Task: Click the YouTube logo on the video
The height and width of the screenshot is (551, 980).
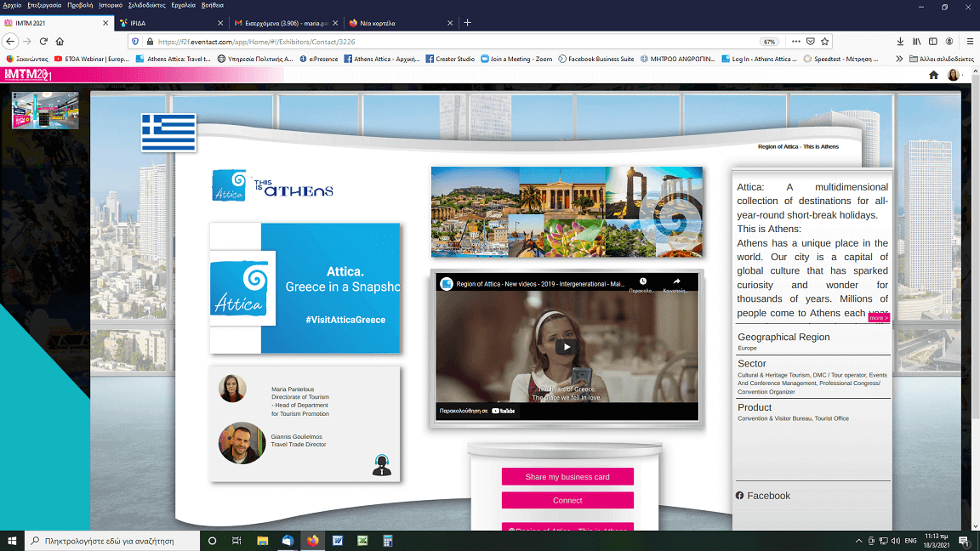Action: coord(504,411)
